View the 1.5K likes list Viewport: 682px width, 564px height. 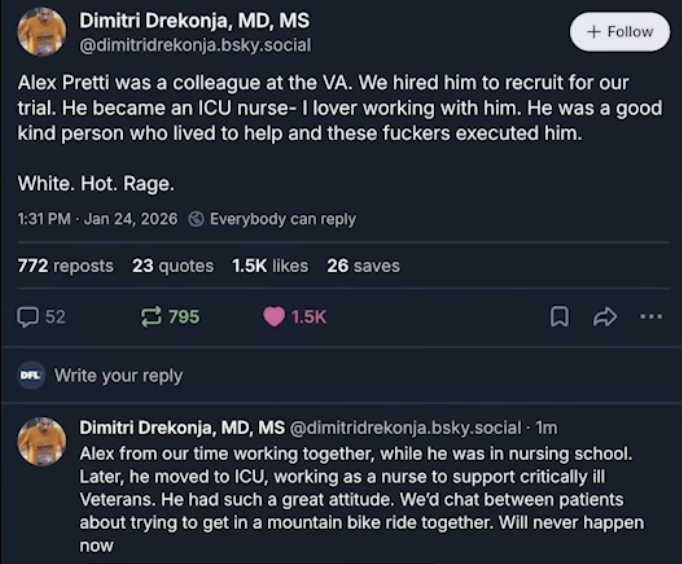click(x=270, y=265)
